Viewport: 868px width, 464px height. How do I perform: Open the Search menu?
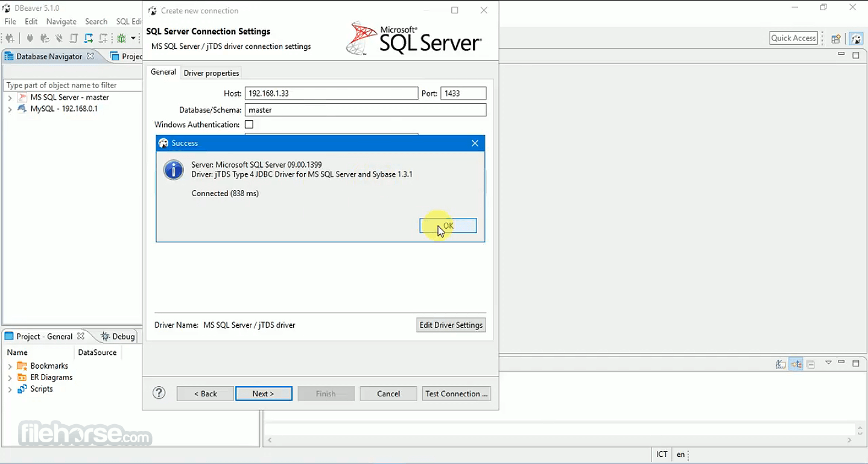pyautogui.click(x=96, y=22)
